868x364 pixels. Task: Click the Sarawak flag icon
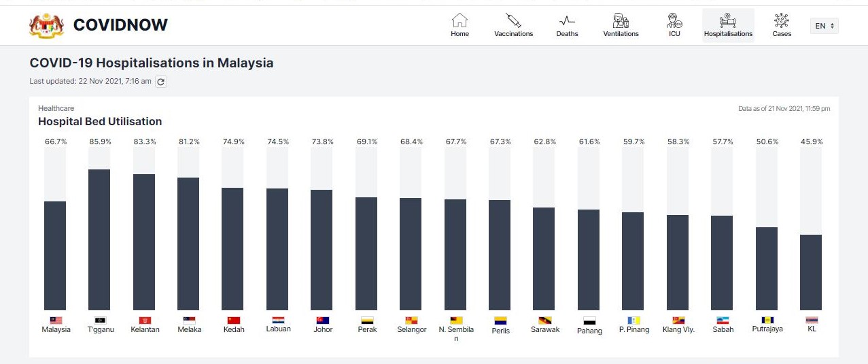tap(544, 320)
